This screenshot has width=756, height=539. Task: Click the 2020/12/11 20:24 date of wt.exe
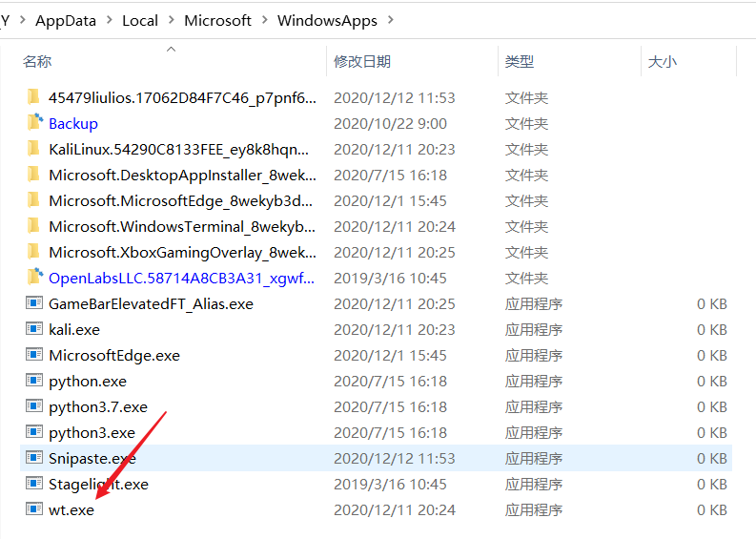coord(395,510)
